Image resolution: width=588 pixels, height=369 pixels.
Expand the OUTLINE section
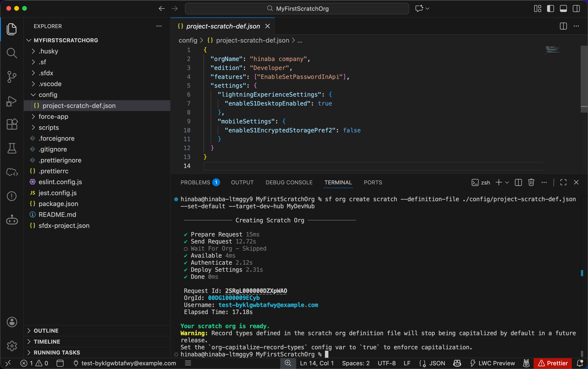pyautogui.click(x=46, y=330)
